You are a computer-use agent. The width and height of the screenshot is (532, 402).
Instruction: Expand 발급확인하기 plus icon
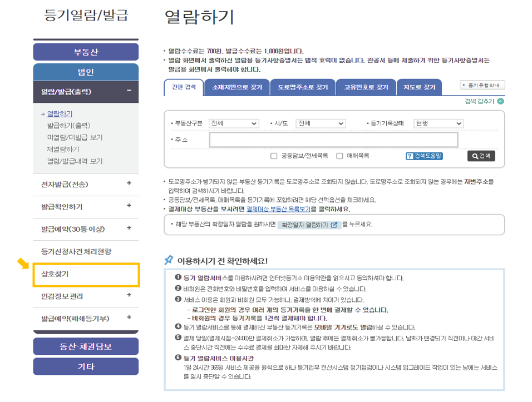(129, 205)
